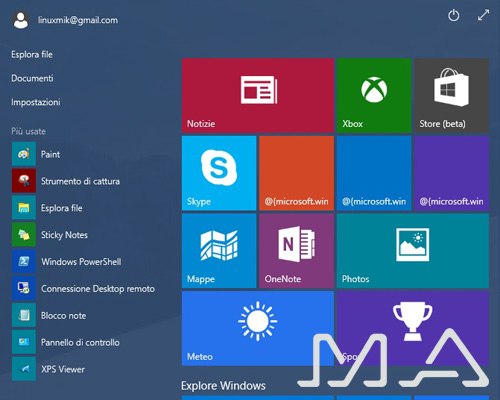Click the linuxmik@gmail.com account name
Viewport: 500px width, 400px height.
(x=78, y=20)
